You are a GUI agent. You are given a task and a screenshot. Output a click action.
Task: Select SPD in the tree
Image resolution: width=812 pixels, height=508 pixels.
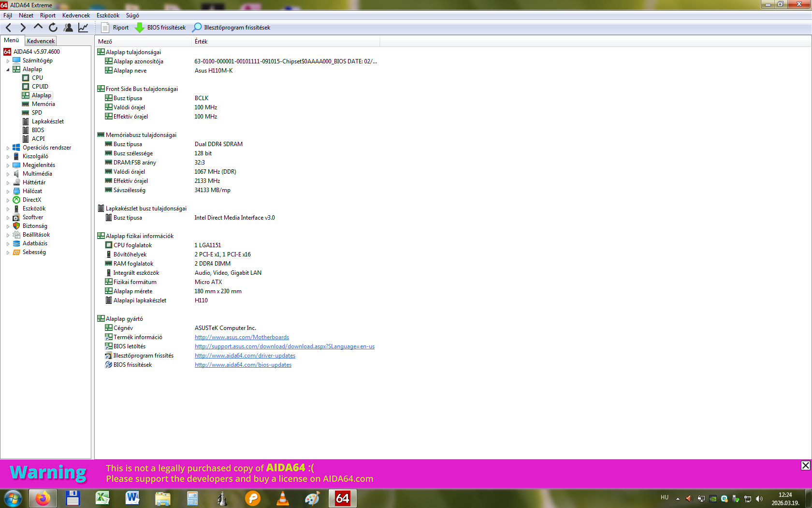pyautogui.click(x=37, y=113)
